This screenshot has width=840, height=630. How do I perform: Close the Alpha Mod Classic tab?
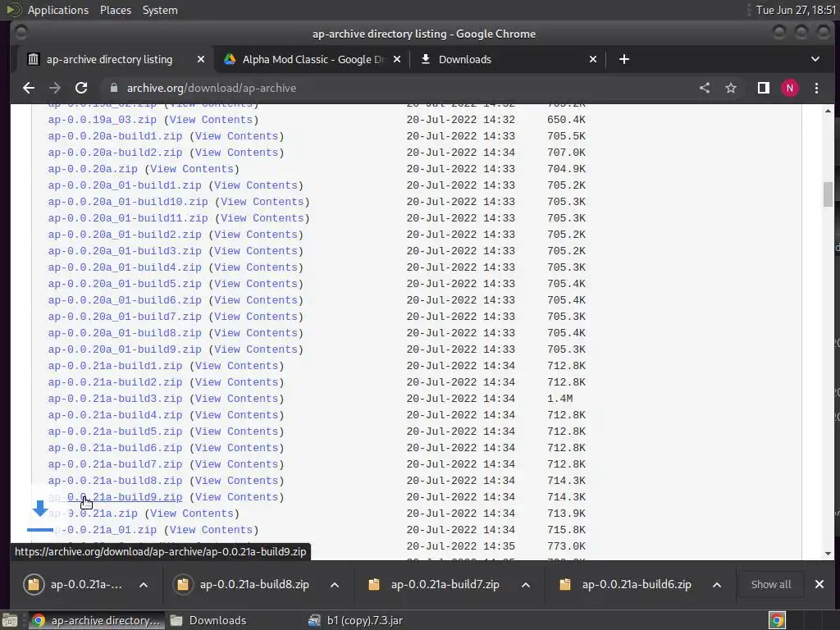point(397,59)
